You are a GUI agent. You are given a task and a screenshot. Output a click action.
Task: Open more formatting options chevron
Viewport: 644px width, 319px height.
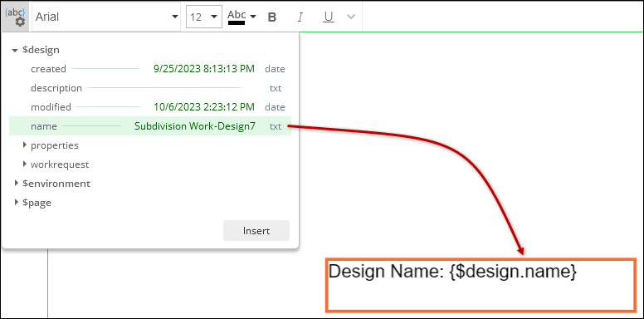[x=351, y=17]
